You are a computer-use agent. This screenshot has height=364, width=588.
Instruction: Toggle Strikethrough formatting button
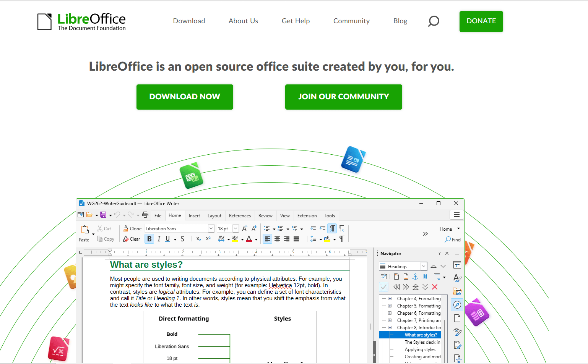tap(182, 239)
